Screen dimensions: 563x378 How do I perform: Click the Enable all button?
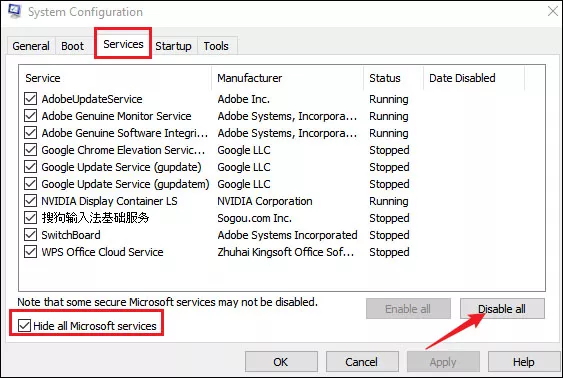tap(408, 309)
